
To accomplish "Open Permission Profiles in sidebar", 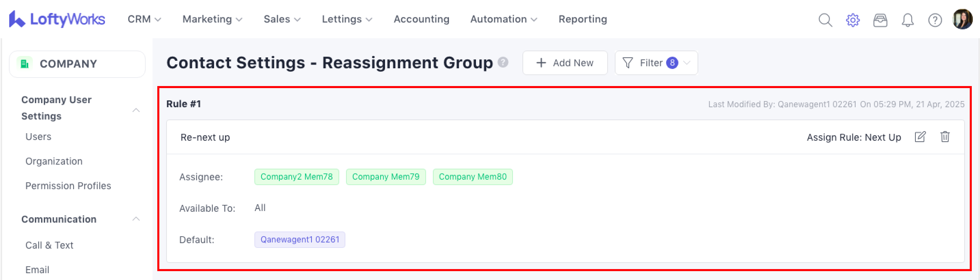I will [x=68, y=186].
